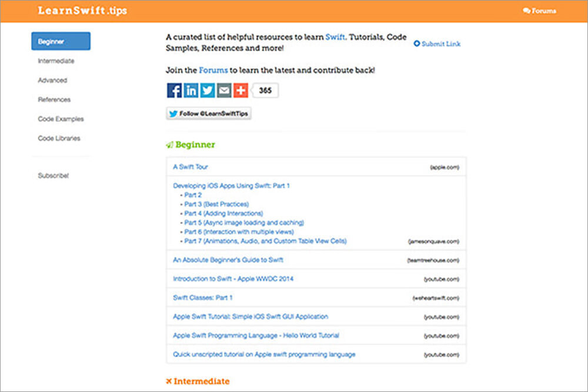Open more sharing options plus icon
The height and width of the screenshot is (392, 588).
(x=240, y=91)
